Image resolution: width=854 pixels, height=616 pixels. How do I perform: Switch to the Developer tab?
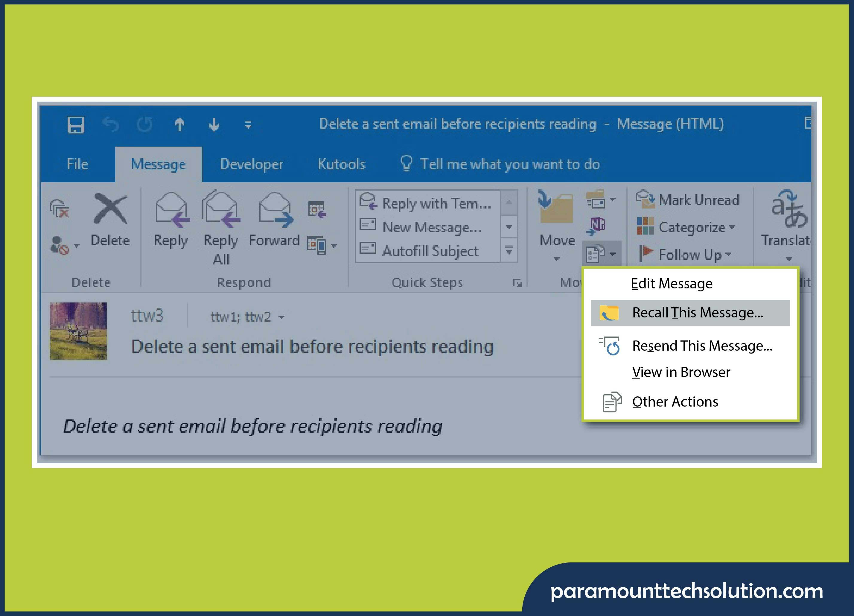click(x=252, y=164)
